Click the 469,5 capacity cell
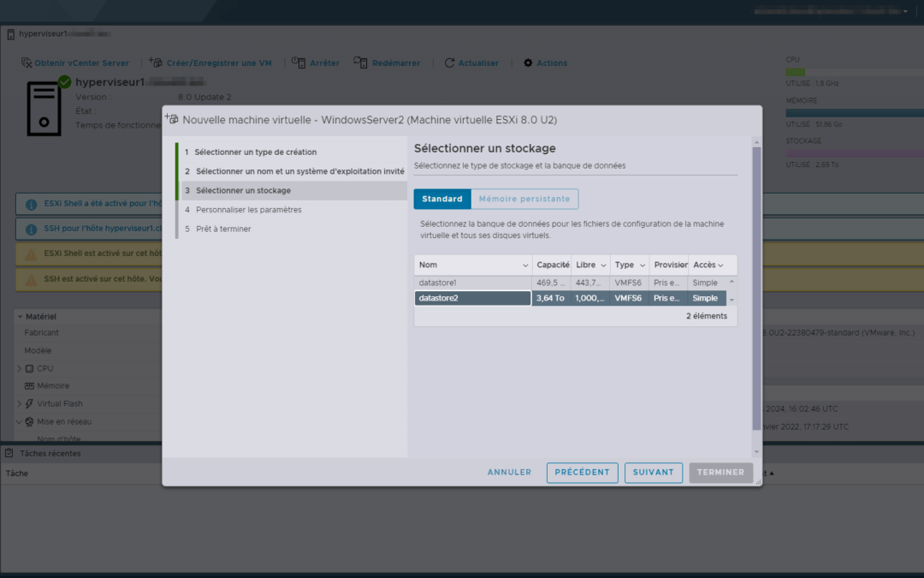The width and height of the screenshot is (924, 578). coord(550,283)
